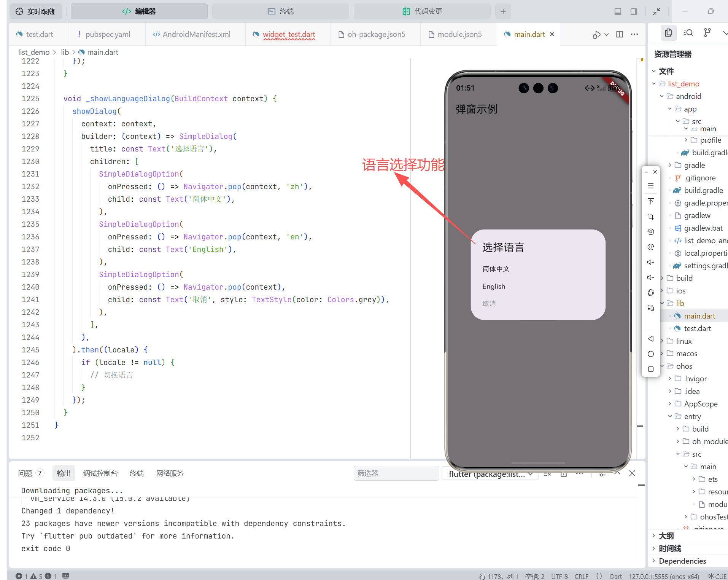Viewport: 728px width, 580px height.
Task: Open the emulator toolbar hamburger menu
Action: [x=651, y=186]
